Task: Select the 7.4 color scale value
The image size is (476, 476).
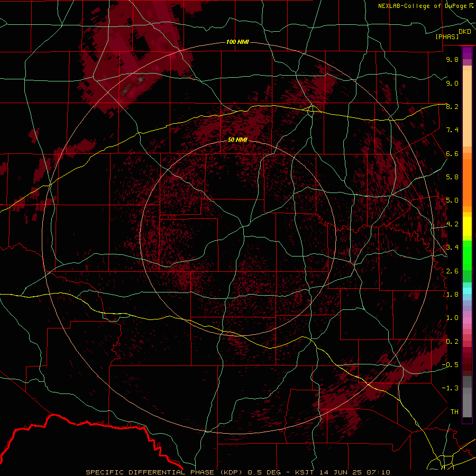Action: pos(452,130)
